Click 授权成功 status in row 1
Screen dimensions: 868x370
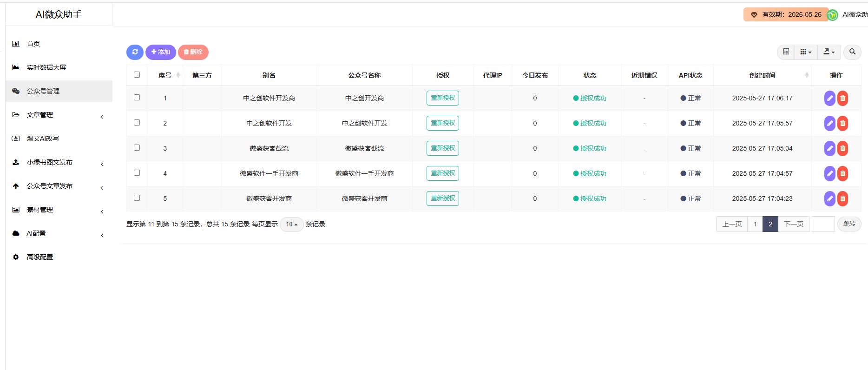tap(590, 98)
